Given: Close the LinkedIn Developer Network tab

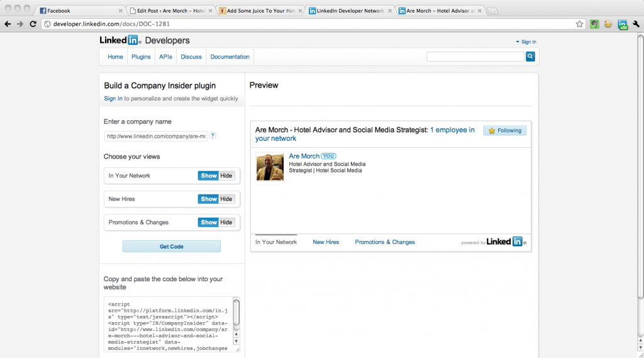Looking at the screenshot, I should tap(390, 11).
